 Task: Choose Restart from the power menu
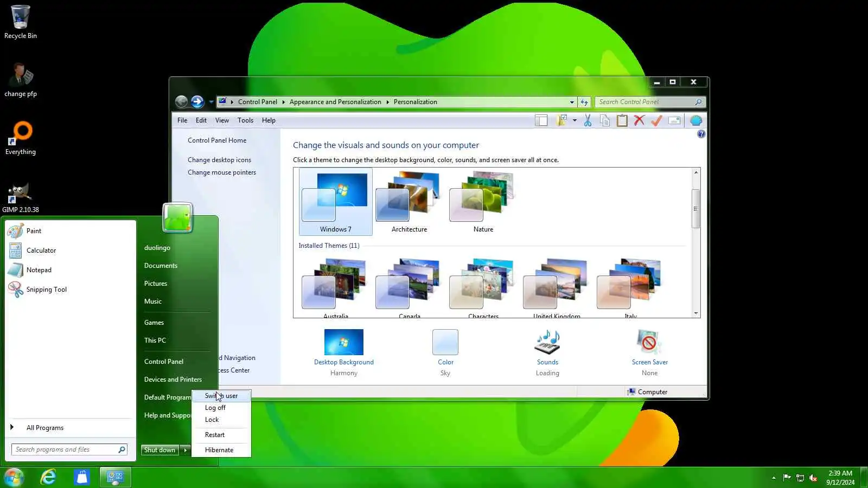(221, 435)
